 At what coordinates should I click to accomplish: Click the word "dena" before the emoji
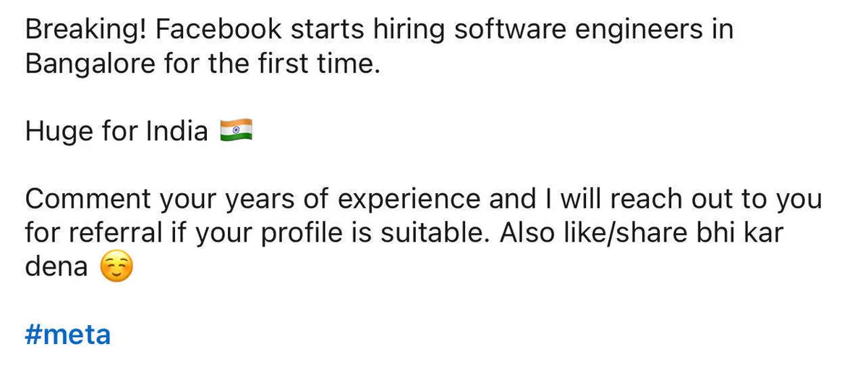click(x=56, y=269)
